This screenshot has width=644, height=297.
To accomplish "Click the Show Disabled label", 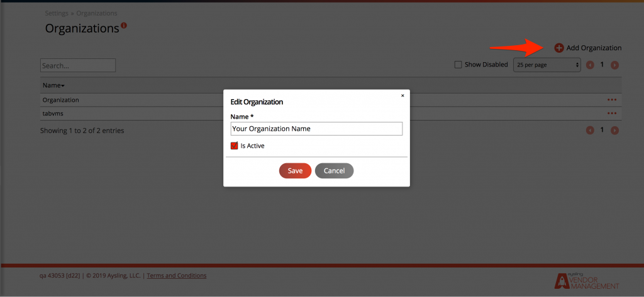I will click(486, 65).
